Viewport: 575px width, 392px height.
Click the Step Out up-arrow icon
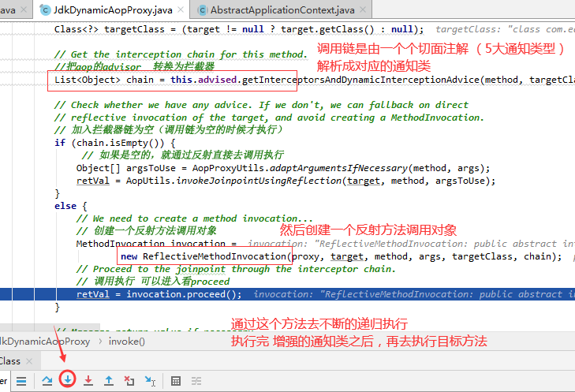coord(109,381)
